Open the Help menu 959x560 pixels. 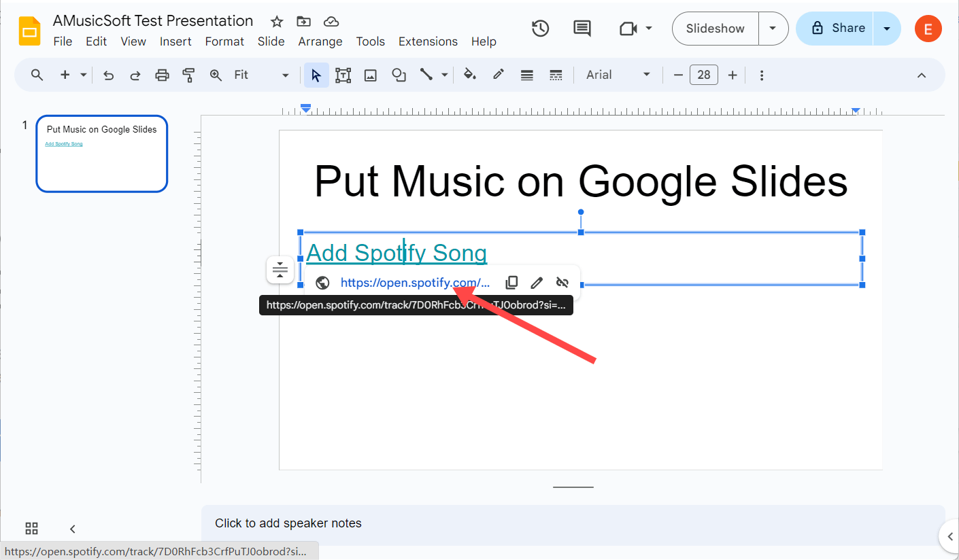484,41
